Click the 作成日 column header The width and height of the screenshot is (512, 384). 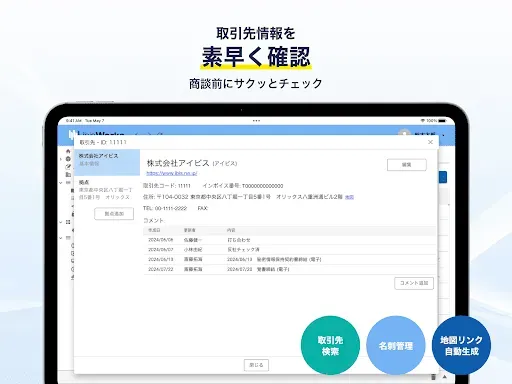(154, 230)
